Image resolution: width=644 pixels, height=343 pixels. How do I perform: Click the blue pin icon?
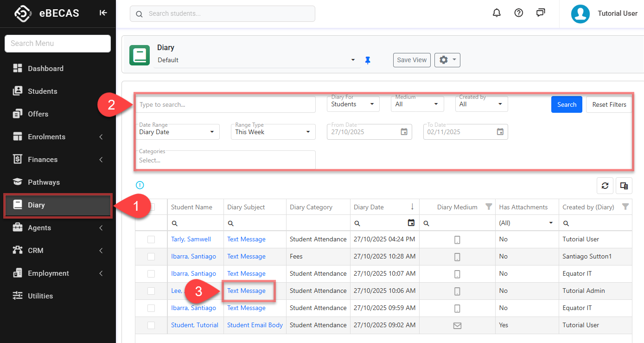368,60
